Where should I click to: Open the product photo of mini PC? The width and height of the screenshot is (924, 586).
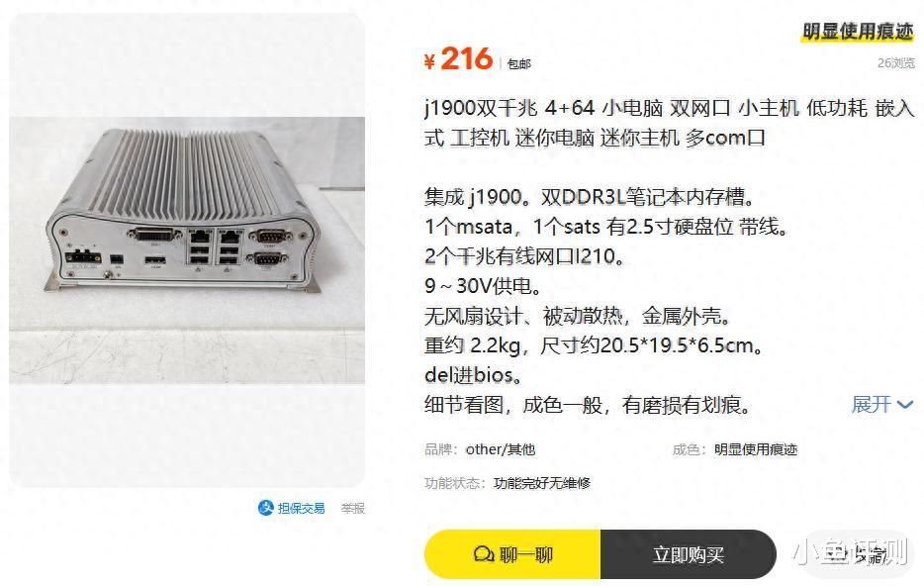[x=187, y=250]
